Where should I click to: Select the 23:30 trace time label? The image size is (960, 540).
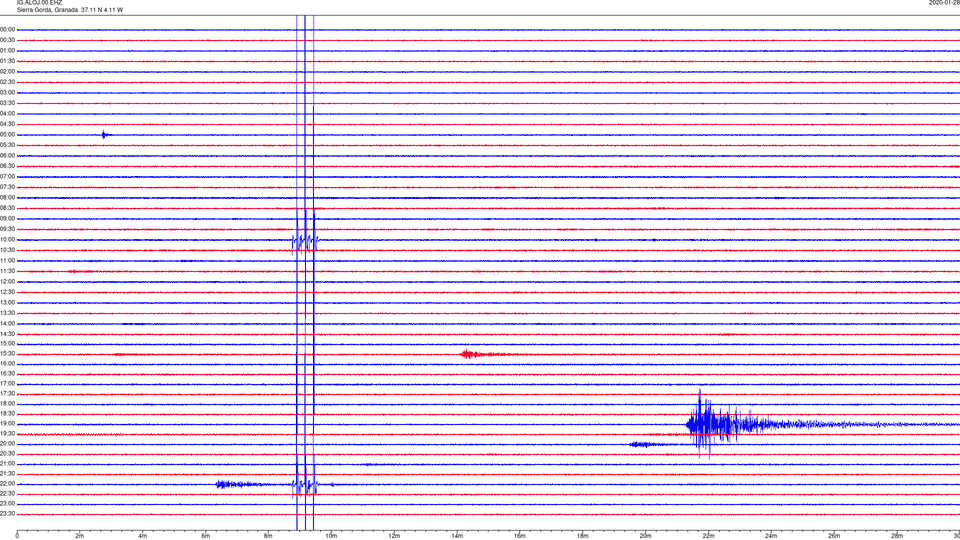coord(7,514)
